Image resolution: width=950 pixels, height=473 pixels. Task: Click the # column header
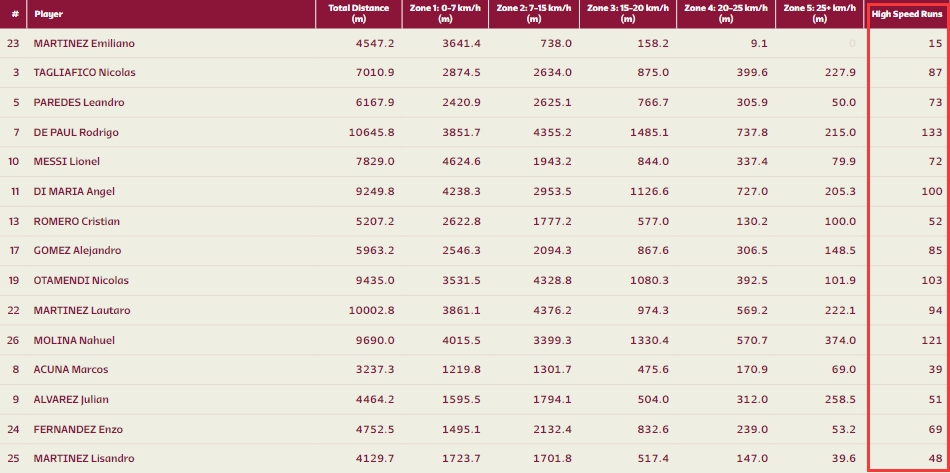click(x=14, y=14)
